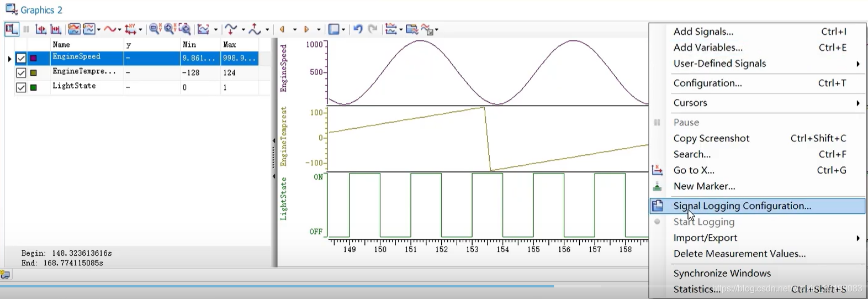
Task: Open dropdown next to fit graph icon
Action: [x=215, y=30]
